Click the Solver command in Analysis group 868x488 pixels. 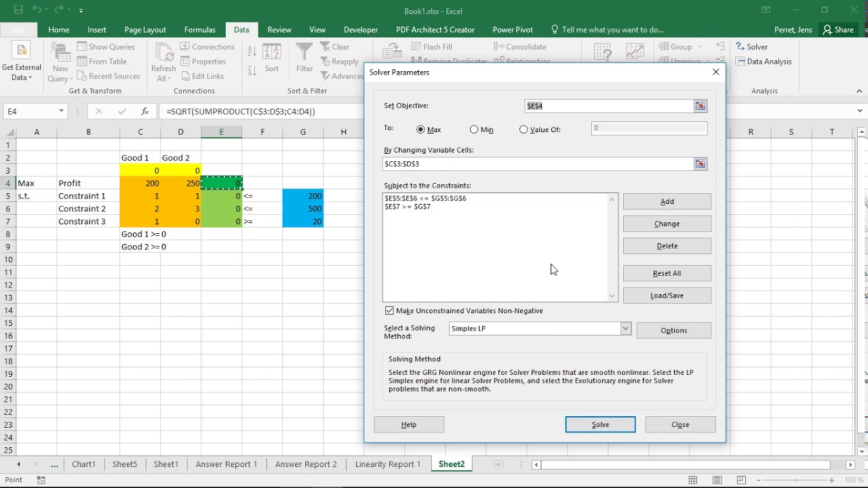751,47
